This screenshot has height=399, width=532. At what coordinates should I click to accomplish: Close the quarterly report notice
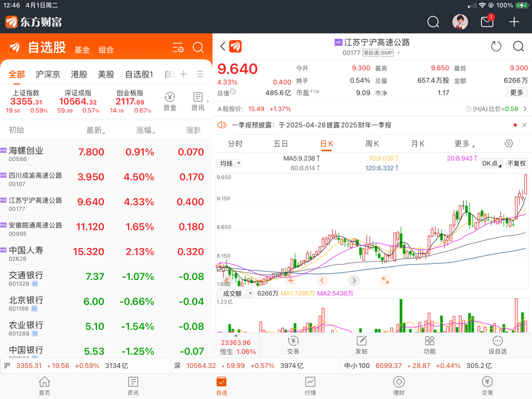524,125
